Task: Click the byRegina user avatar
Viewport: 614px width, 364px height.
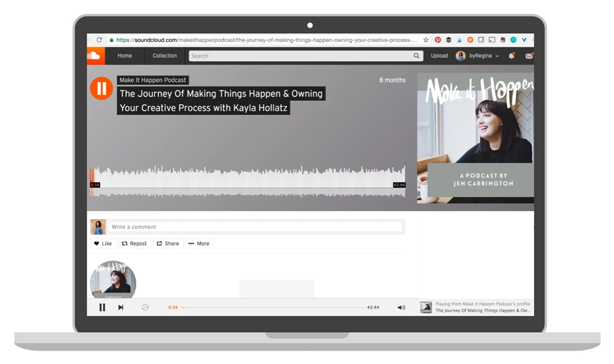Action: point(460,56)
